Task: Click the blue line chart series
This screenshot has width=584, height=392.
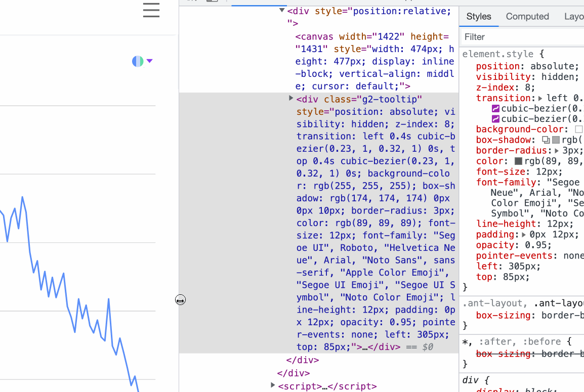Action: [x=69, y=293]
